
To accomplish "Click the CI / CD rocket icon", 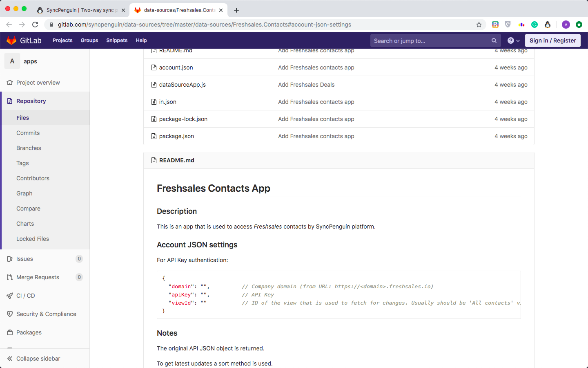I will [x=10, y=296].
